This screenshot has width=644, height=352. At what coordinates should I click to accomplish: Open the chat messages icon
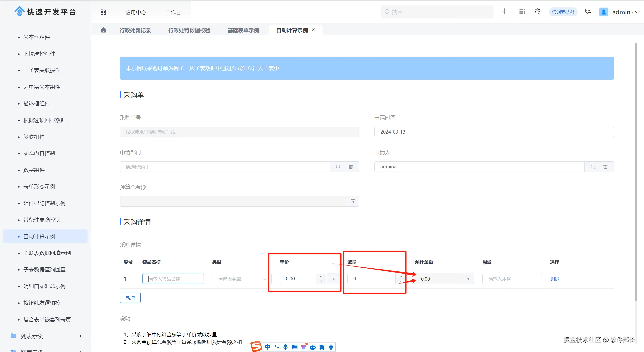(x=588, y=11)
